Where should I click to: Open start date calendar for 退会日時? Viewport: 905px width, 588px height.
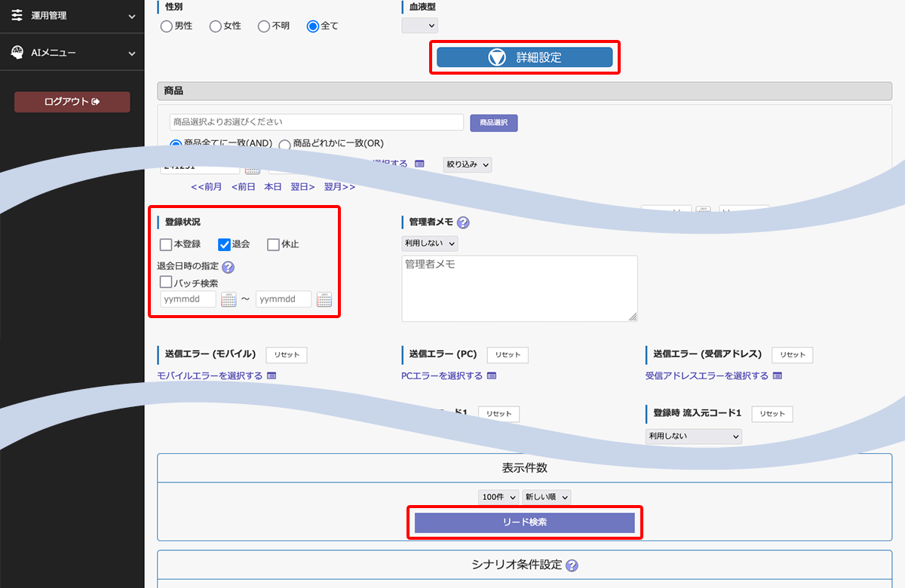point(229,300)
